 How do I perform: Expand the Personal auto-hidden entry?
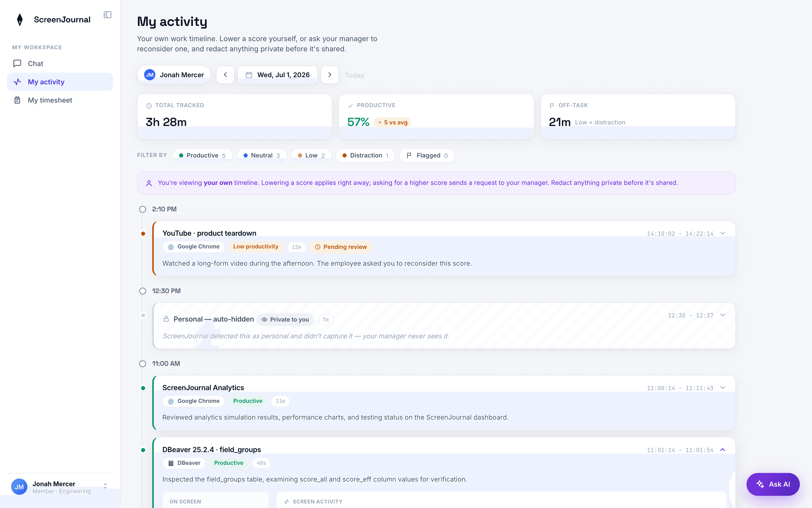(x=723, y=315)
